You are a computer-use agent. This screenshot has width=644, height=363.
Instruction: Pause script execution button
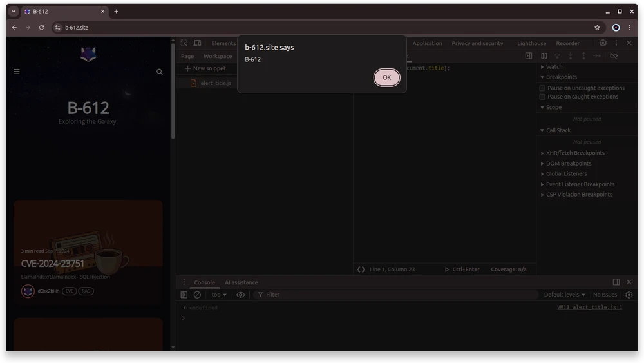pyautogui.click(x=544, y=56)
